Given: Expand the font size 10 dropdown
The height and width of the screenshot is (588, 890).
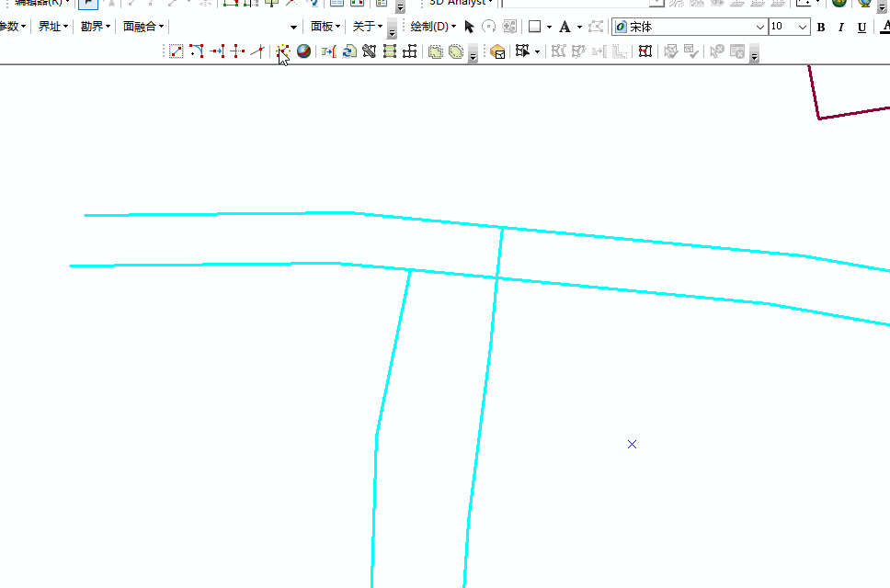Looking at the screenshot, I should [803, 28].
